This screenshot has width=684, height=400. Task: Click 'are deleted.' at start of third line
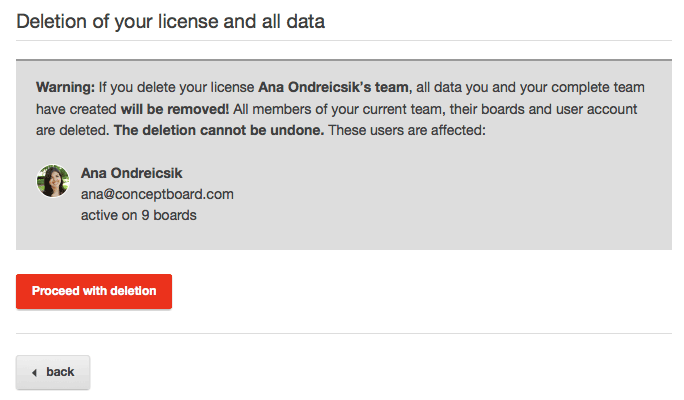coord(72,130)
